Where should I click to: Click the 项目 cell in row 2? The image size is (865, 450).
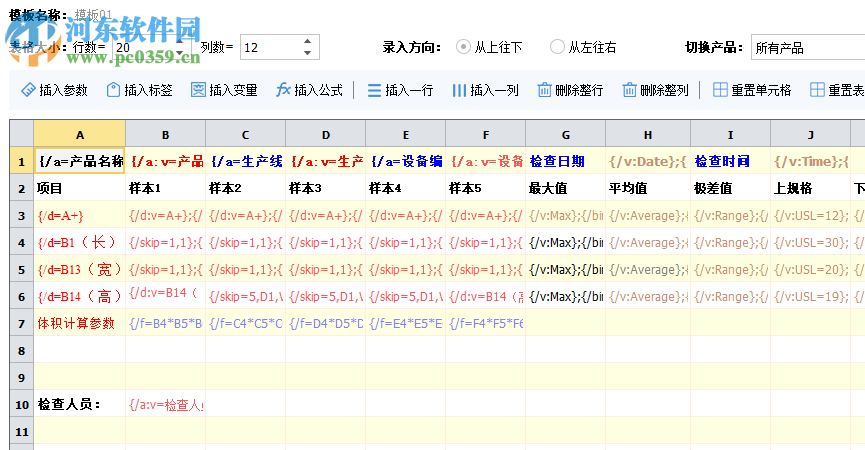(x=80, y=188)
